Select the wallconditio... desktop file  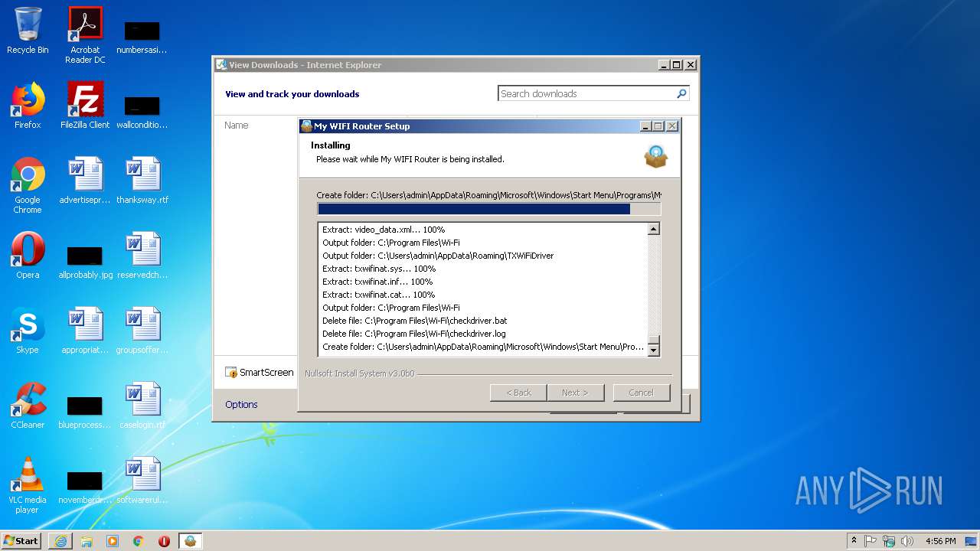[142, 112]
